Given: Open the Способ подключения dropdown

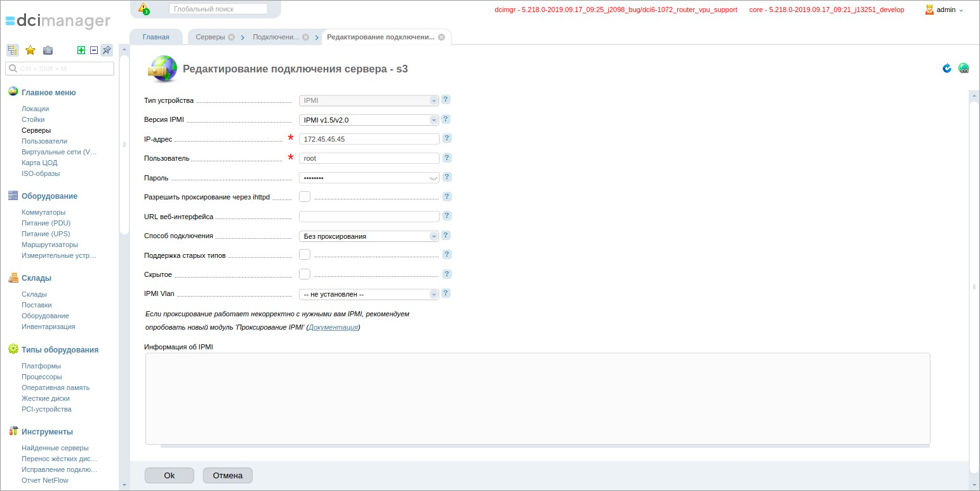Looking at the screenshot, I should point(434,235).
